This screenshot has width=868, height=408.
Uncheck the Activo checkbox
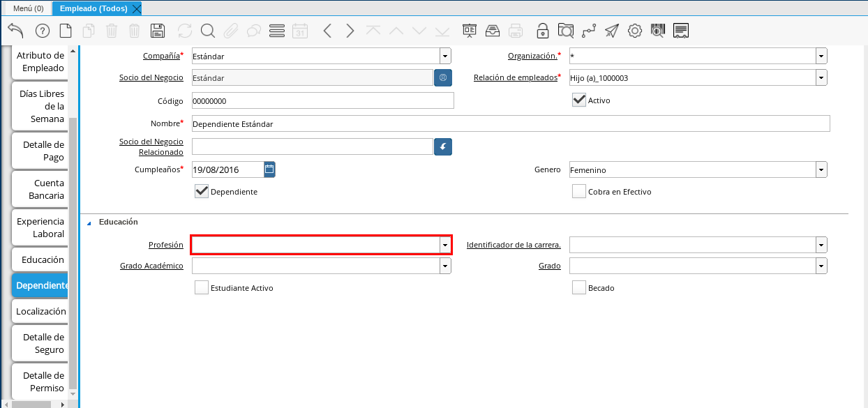pos(578,100)
